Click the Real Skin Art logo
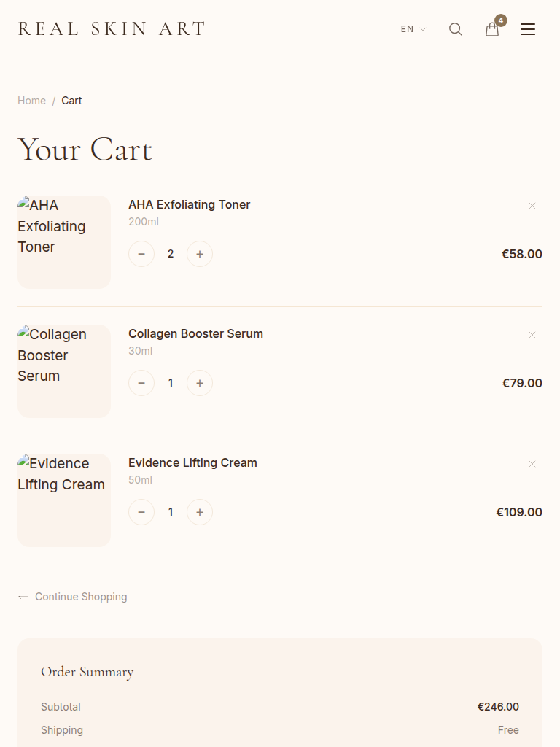The width and height of the screenshot is (560, 747). point(112,29)
